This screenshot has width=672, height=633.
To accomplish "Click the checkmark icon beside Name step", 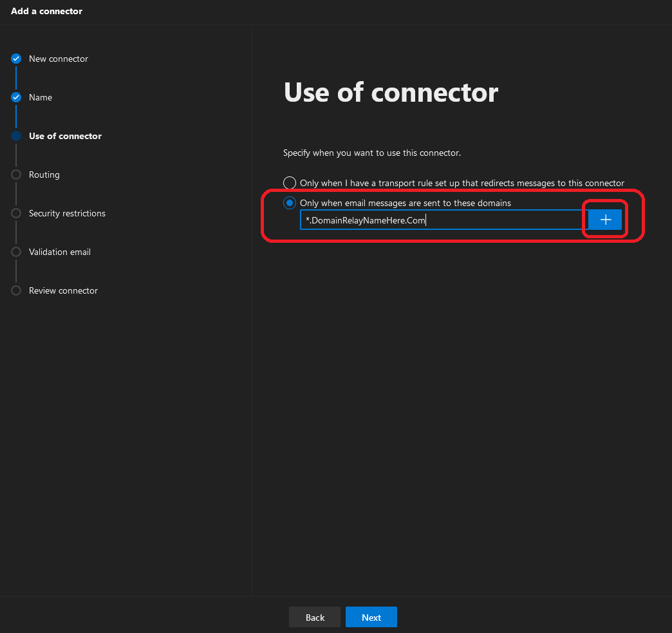I will 16,97.
